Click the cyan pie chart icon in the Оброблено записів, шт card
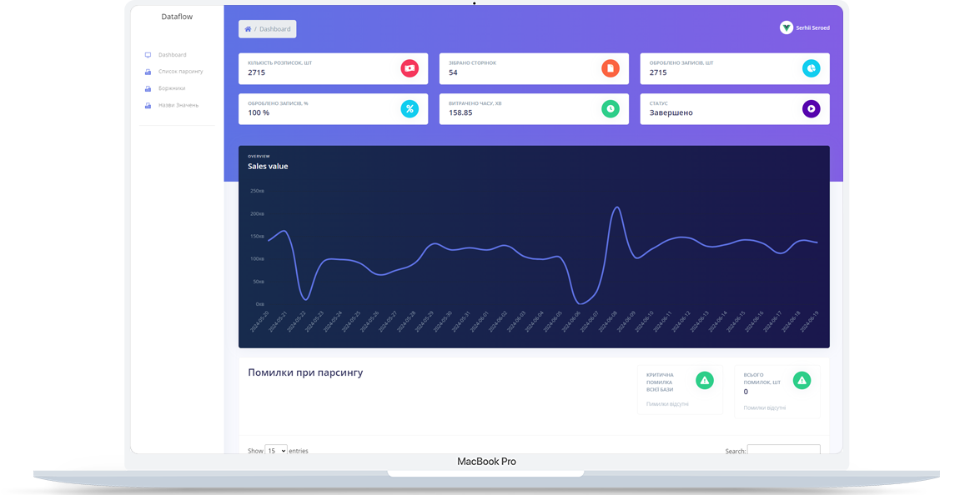980x495 pixels. tap(812, 68)
